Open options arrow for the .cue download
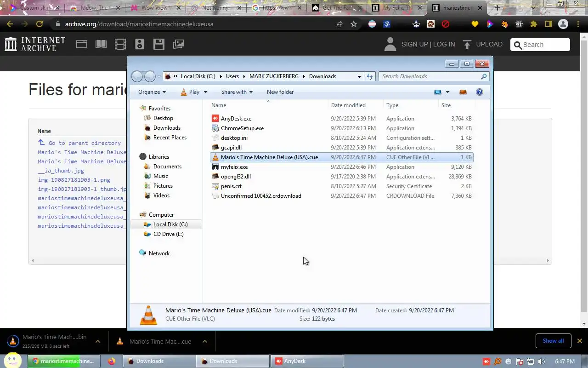 [x=205, y=341]
